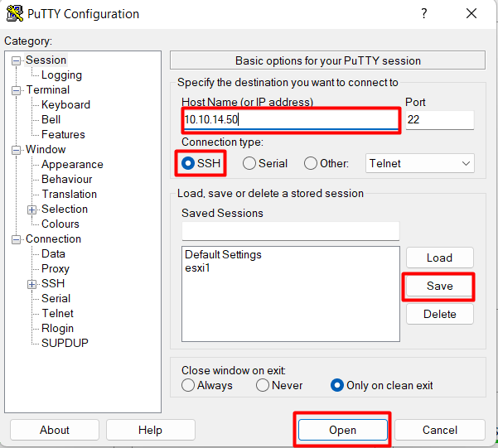Select the esxi1 saved session
This screenshot has width=498, height=448.
197,268
